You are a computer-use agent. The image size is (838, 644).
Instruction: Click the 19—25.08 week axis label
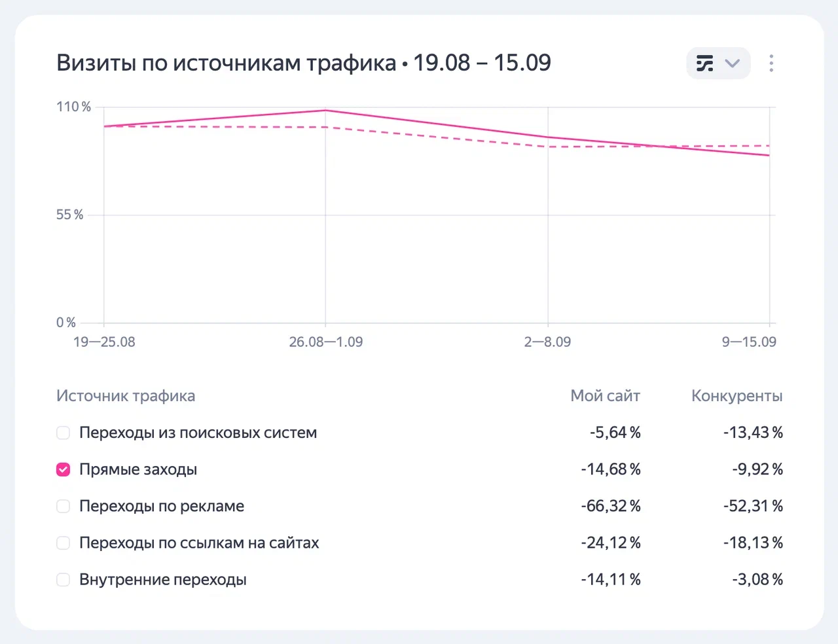click(x=104, y=342)
